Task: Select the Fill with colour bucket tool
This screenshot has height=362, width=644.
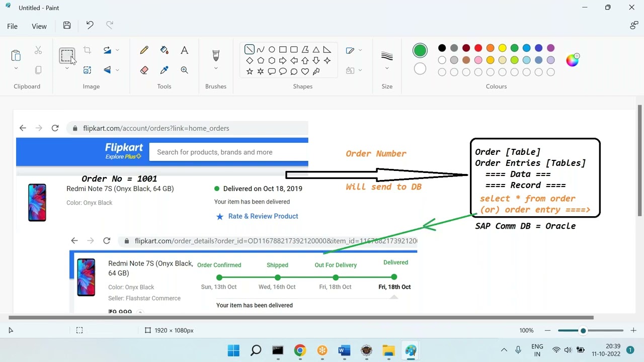Action: click(x=164, y=50)
